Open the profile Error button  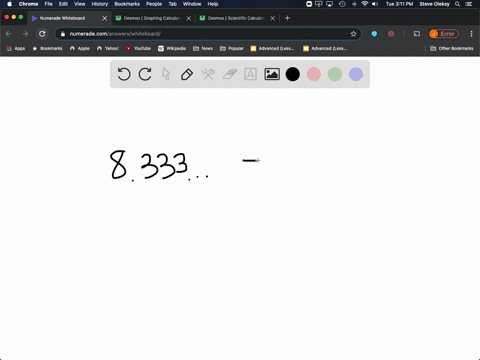pos(444,34)
